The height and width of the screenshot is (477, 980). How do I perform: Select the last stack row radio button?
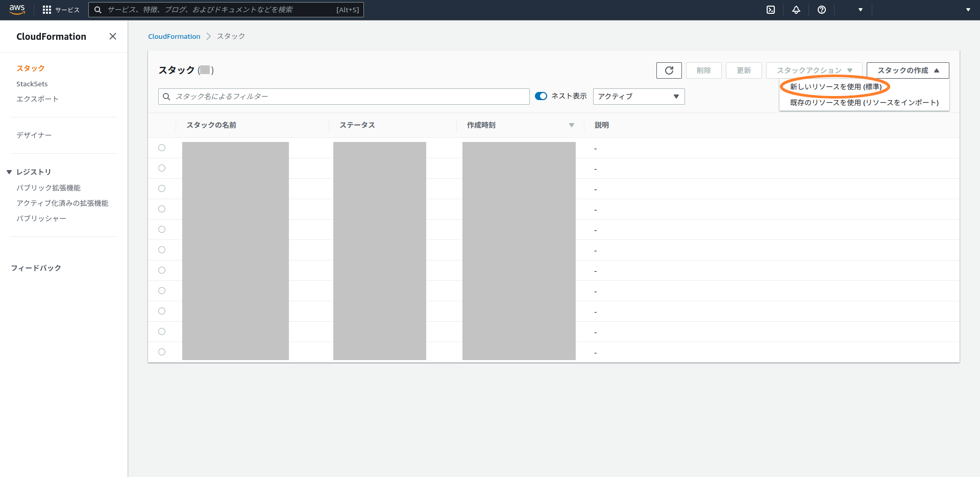coord(162,352)
